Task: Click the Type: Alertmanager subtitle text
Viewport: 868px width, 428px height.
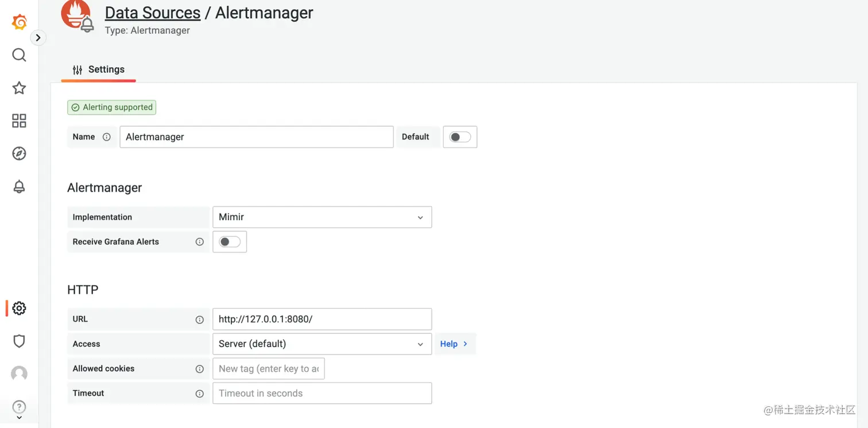Action: (148, 30)
